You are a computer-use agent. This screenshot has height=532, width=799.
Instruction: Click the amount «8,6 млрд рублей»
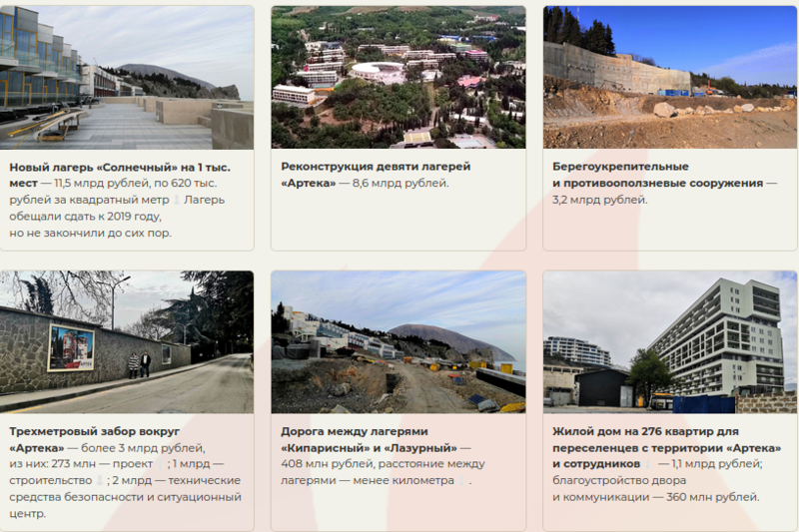pyautogui.click(x=400, y=183)
